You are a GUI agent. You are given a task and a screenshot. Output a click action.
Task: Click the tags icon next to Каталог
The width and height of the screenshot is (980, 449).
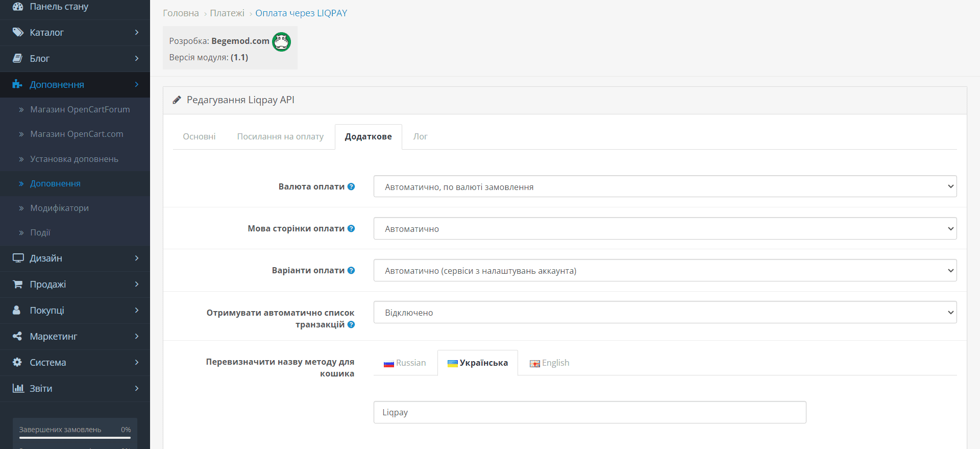coord(18,32)
